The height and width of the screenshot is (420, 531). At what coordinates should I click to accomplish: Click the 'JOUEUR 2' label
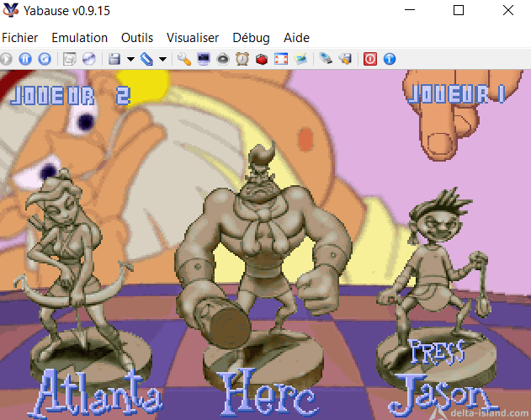[x=71, y=95]
